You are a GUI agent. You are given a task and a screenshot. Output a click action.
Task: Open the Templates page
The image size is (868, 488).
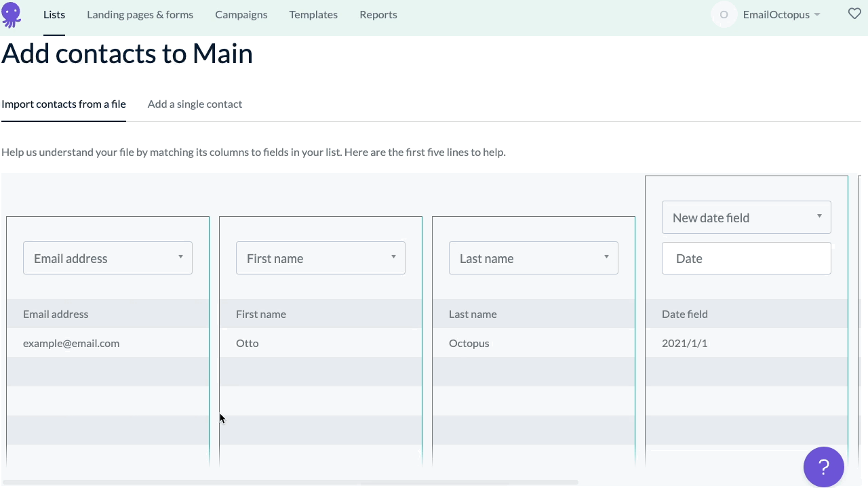[x=313, y=14]
